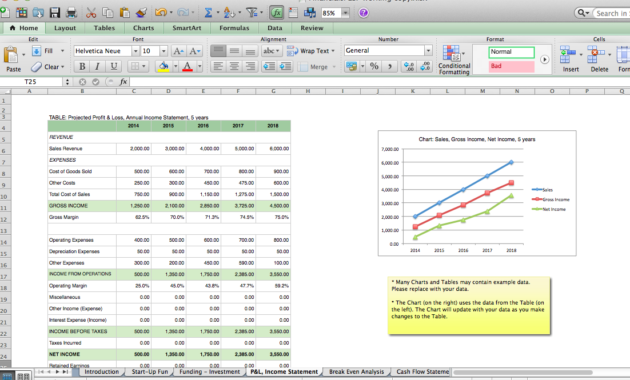Click the Conditional Formatting icon
This screenshot has height=380, width=630.
[x=454, y=59]
